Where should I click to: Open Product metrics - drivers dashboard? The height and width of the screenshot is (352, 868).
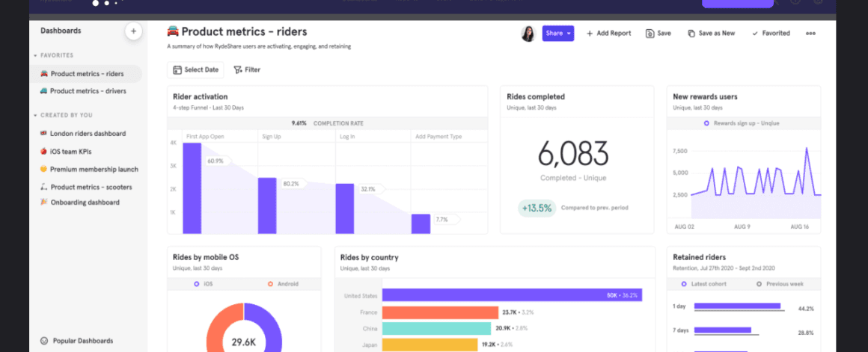[87, 91]
